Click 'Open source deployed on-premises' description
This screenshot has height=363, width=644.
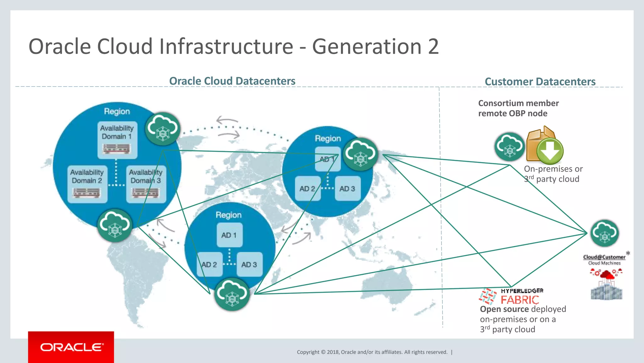(523, 319)
